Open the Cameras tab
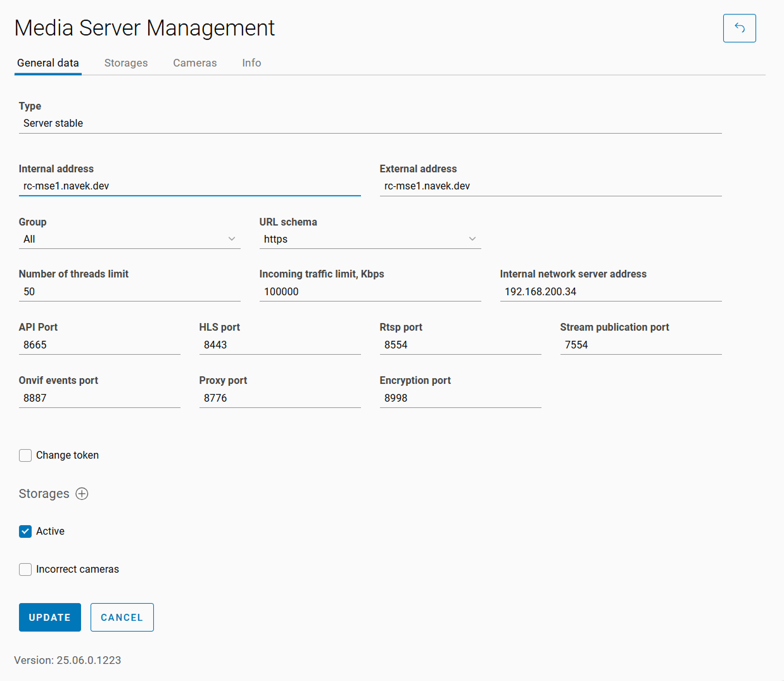This screenshot has height=681, width=784. tap(195, 63)
